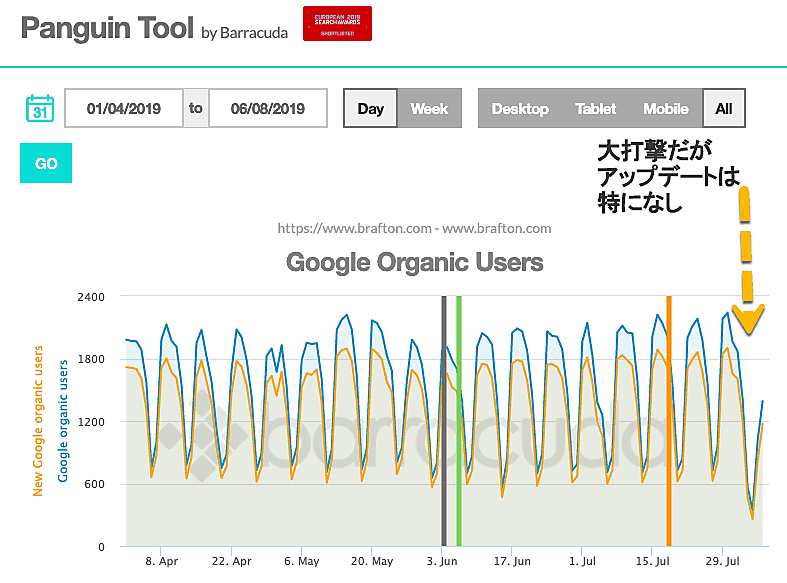Click the 20. May axis label

pos(372,561)
